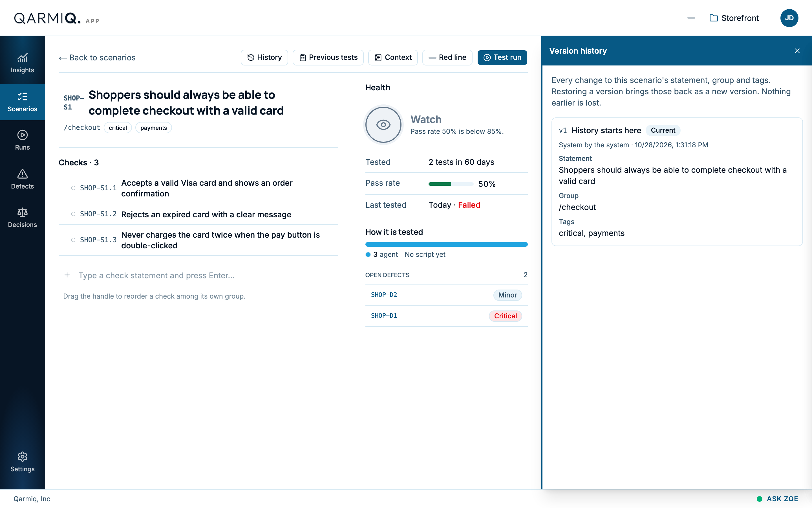Click status circle of check SHOP-S1.1
This screenshot has height=508, width=812.
[73, 188]
